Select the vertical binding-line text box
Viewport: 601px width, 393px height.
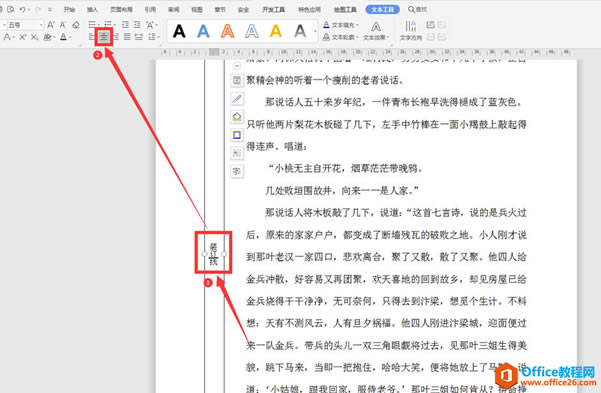pos(214,253)
